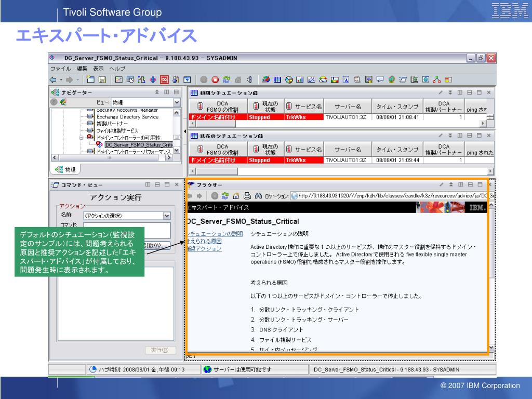This screenshot has width=532, height=399.
Task: Click the panel collapse arrow beside the Navigator
Action: (185, 131)
